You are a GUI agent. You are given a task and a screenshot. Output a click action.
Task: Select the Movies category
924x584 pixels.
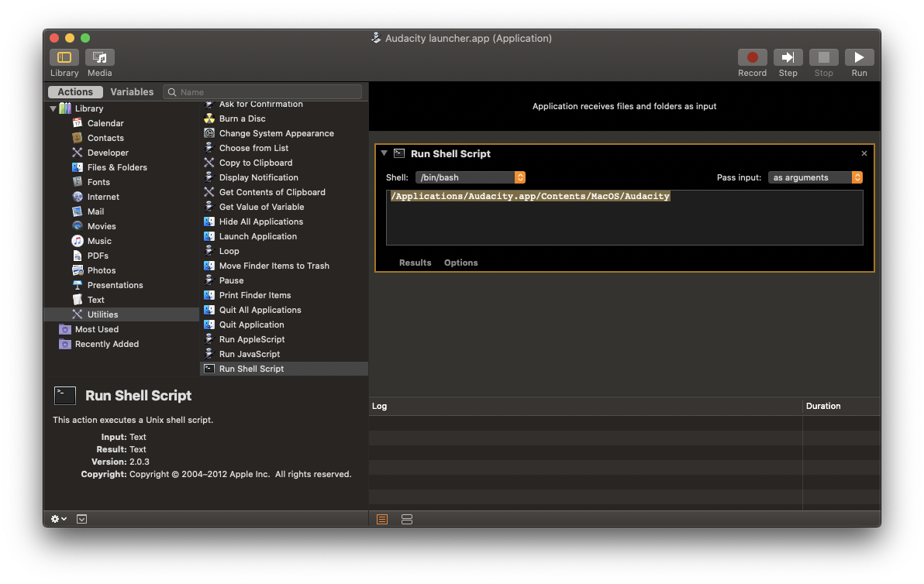[102, 226]
